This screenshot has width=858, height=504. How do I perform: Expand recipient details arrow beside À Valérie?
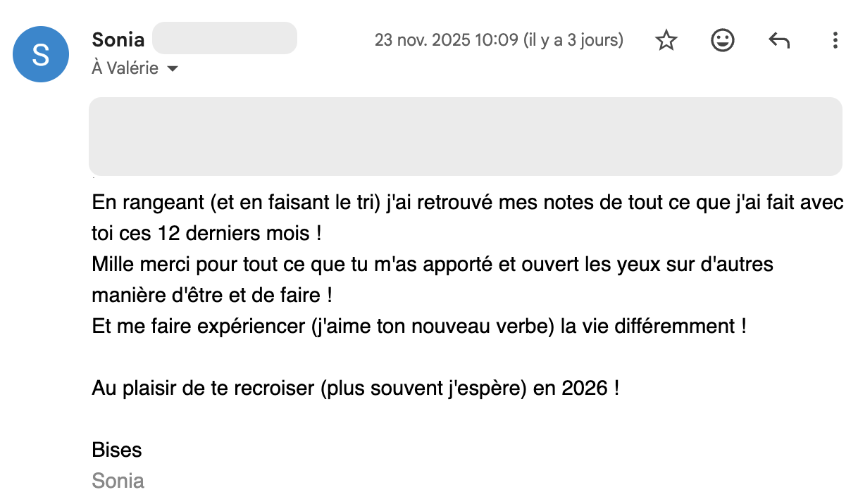(x=172, y=70)
